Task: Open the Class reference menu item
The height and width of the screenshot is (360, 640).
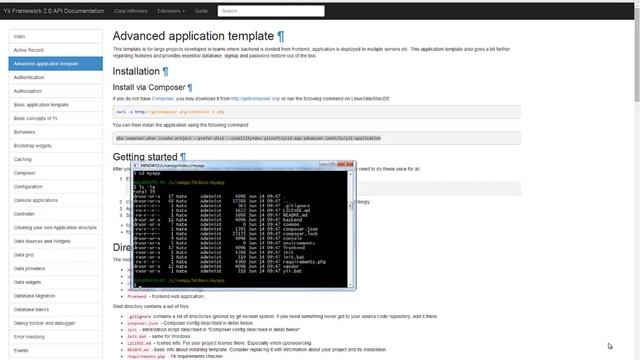Action: (x=131, y=11)
